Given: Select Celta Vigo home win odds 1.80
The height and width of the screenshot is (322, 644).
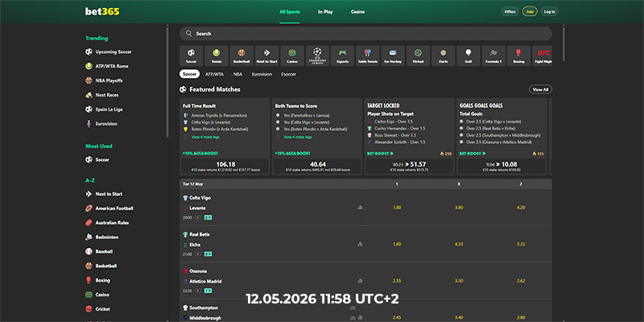Looking at the screenshot, I should [397, 208].
